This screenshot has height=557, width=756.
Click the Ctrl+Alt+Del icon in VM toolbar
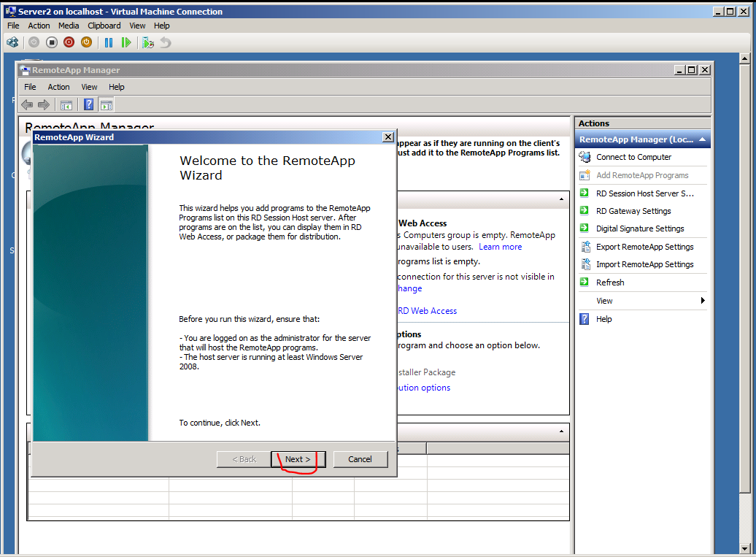pyautogui.click(x=12, y=43)
